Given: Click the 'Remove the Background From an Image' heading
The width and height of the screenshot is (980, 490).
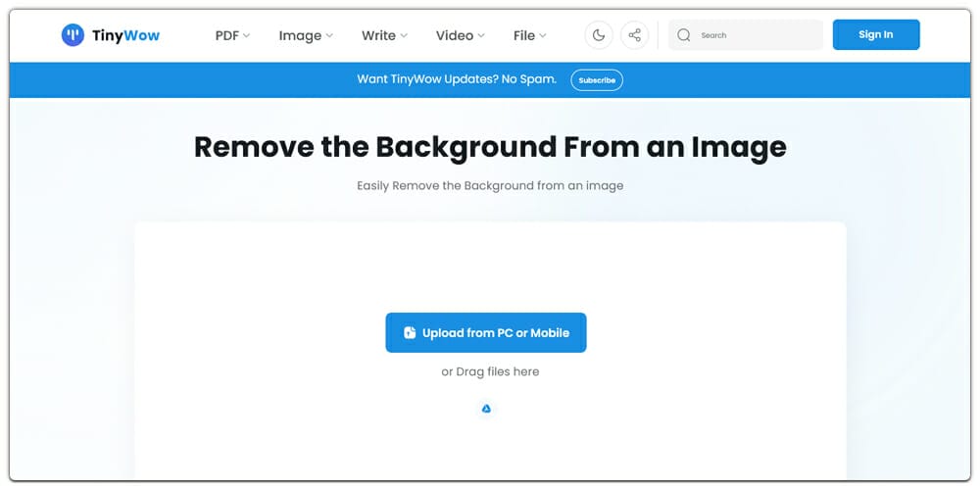Looking at the screenshot, I should (x=490, y=148).
